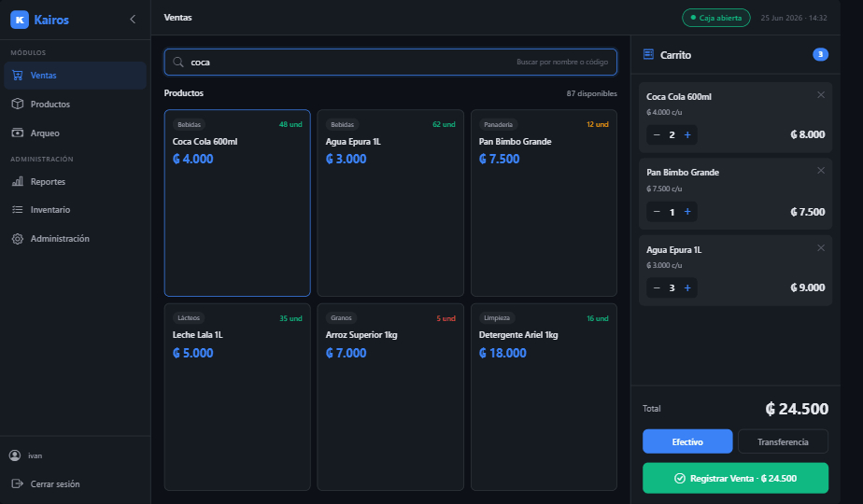Image resolution: width=863 pixels, height=504 pixels.
Task: Click the user avatar icon next to ivan
Action: [15, 455]
